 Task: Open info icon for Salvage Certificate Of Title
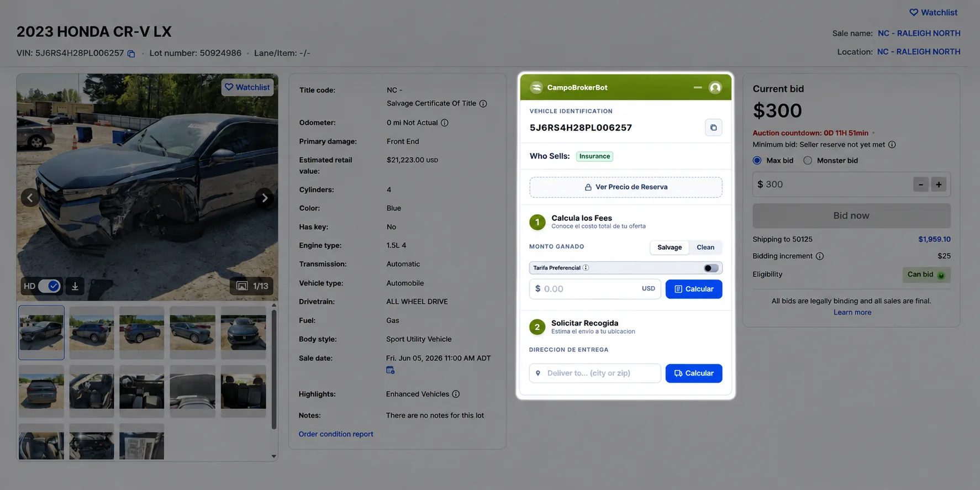click(x=483, y=103)
